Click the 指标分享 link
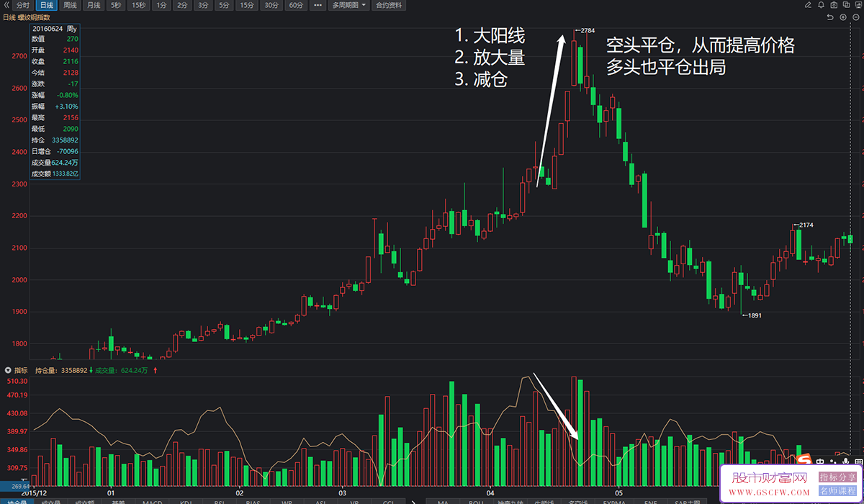 (837, 477)
